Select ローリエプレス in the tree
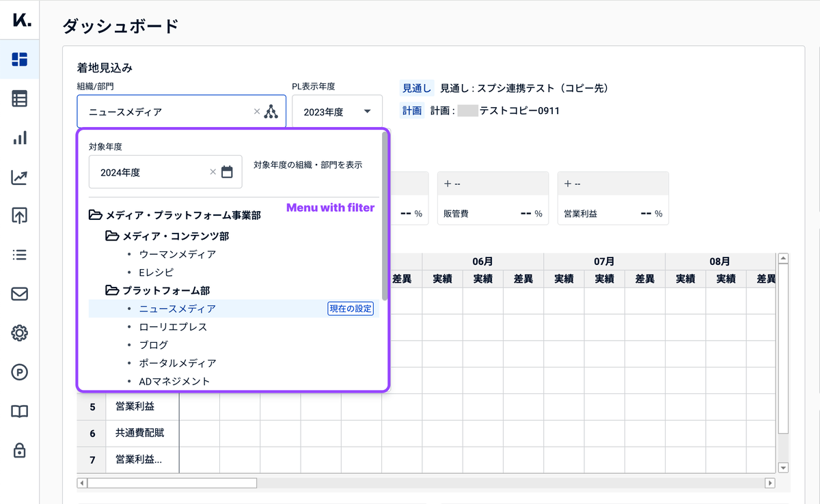The image size is (820, 504). pos(173,326)
